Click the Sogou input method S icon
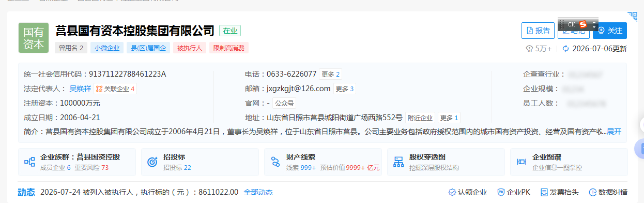Image resolution: width=644 pixels, height=203 pixels. click(583, 24)
